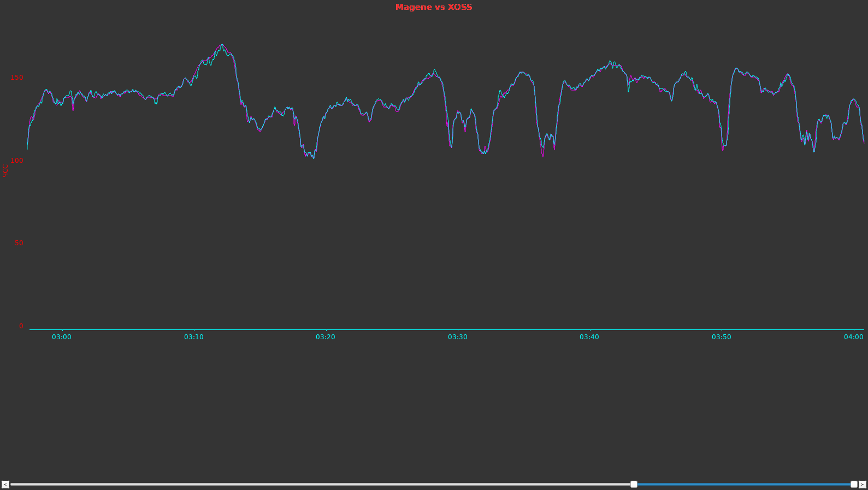
Task: Grab the right range slider handle
Action: (x=854, y=485)
